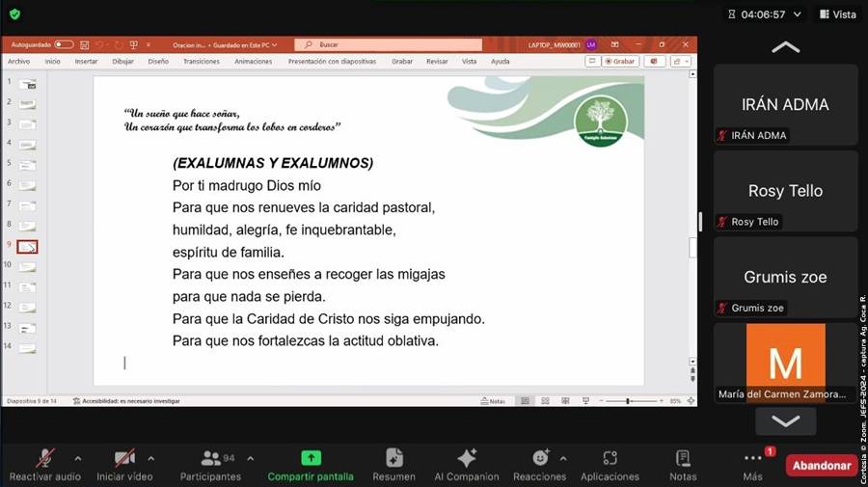Viewport: 868px width, 487px height.
Task: Click the undo arrow in PowerPoint title bar
Action: pyautogui.click(x=99, y=44)
